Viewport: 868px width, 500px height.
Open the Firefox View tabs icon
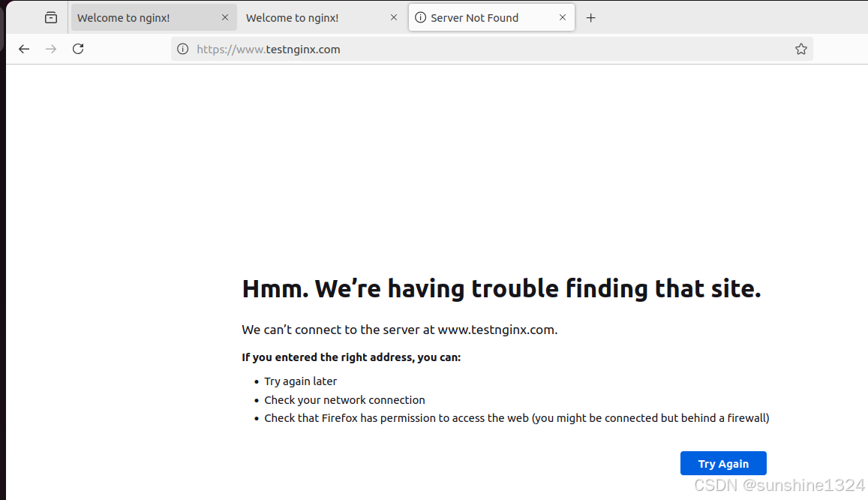[51, 18]
